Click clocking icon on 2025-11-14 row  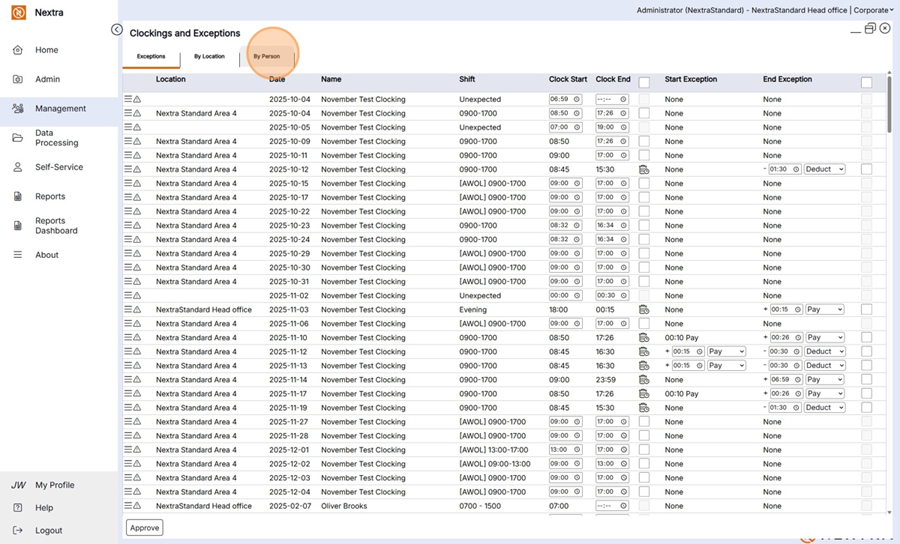pyautogui.click(x=644, y=380)
